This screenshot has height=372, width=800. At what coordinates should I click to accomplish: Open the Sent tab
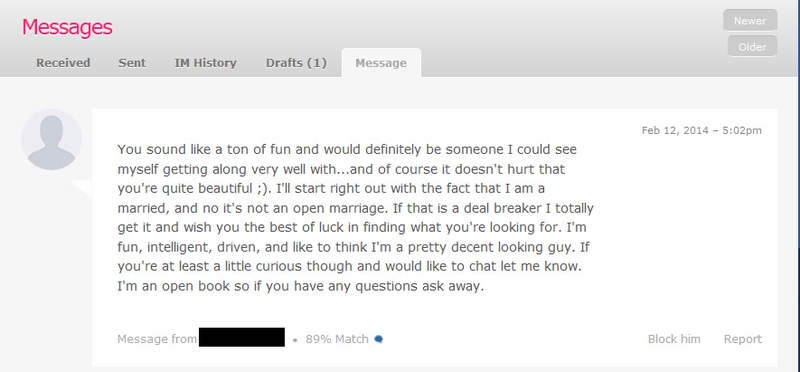132,63
